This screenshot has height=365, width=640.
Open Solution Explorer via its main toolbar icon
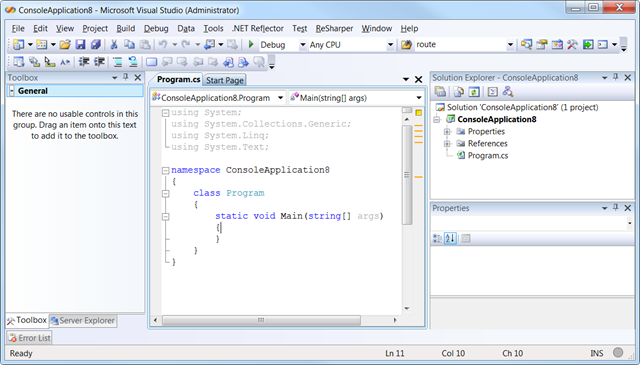point(526,45)
